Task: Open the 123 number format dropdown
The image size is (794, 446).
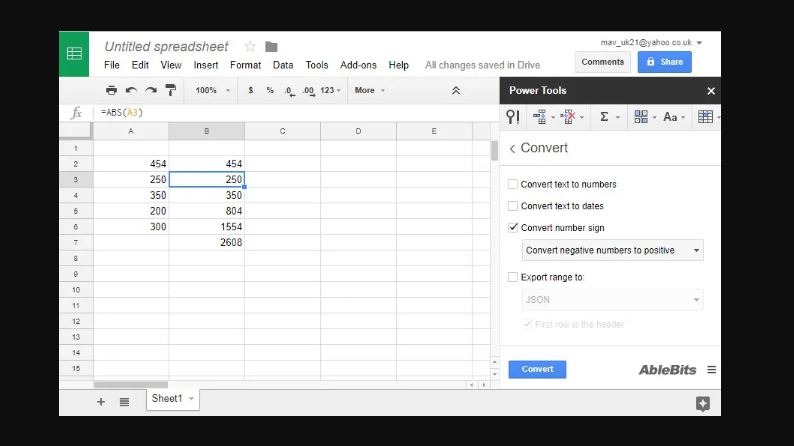Action: 330,90
